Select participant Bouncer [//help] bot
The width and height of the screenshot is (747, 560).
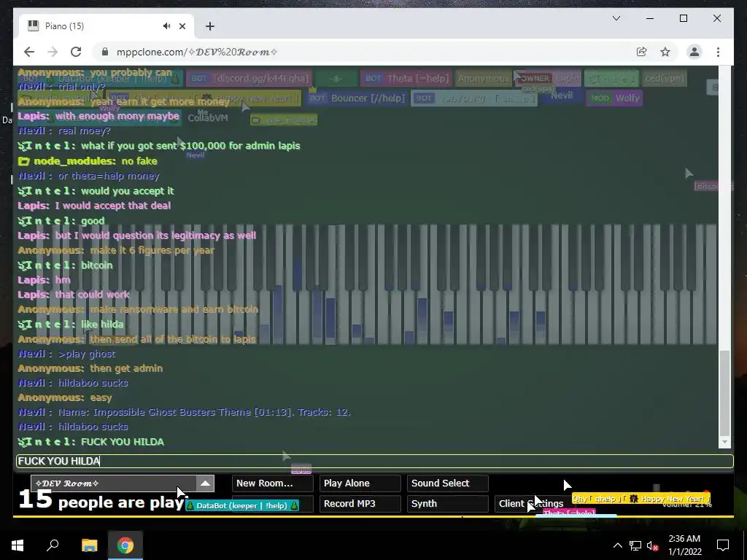[x=356, y=98]
